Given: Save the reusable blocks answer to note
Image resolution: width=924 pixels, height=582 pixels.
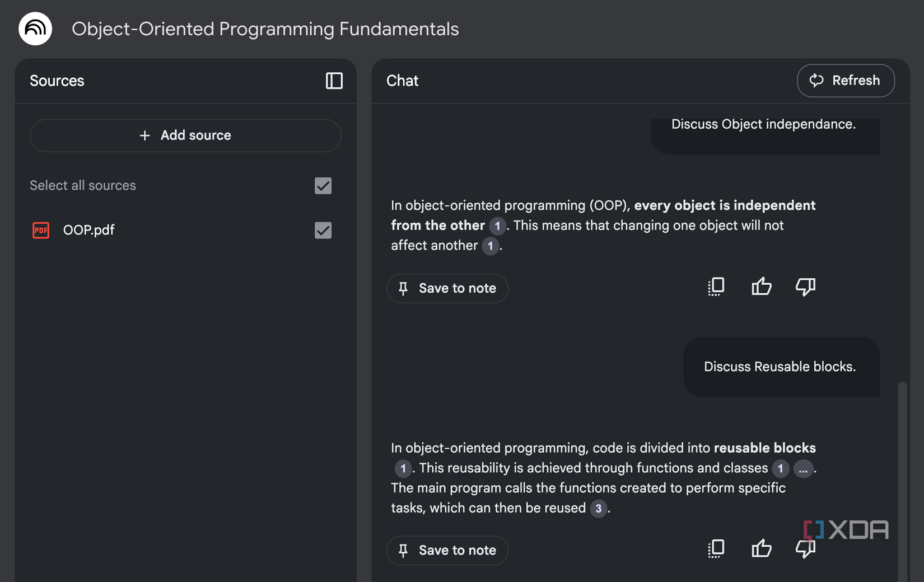Looking at the screenshot, I should pos(447,550).
